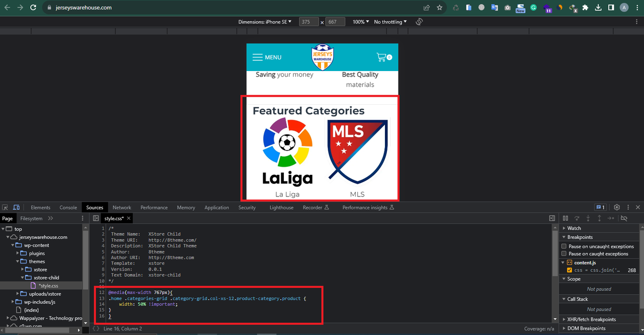Open the Application tab
This screenshot has width=644, height=335.
(x=217, y=208)
